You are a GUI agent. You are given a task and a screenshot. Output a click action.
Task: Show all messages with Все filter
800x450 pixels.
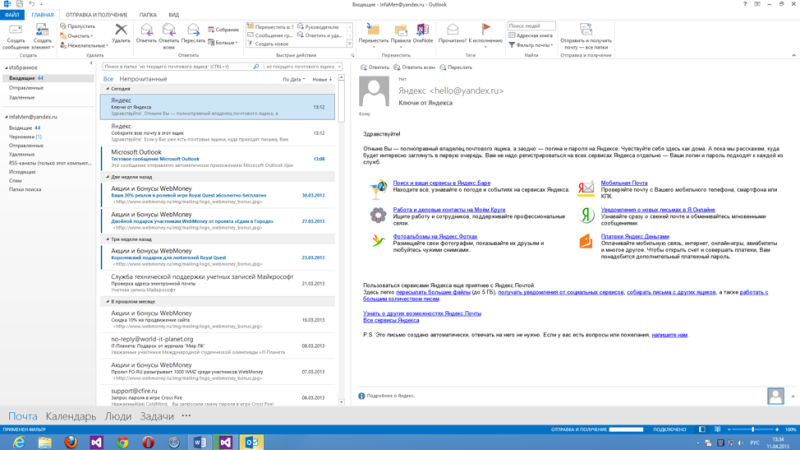[108, 78]
